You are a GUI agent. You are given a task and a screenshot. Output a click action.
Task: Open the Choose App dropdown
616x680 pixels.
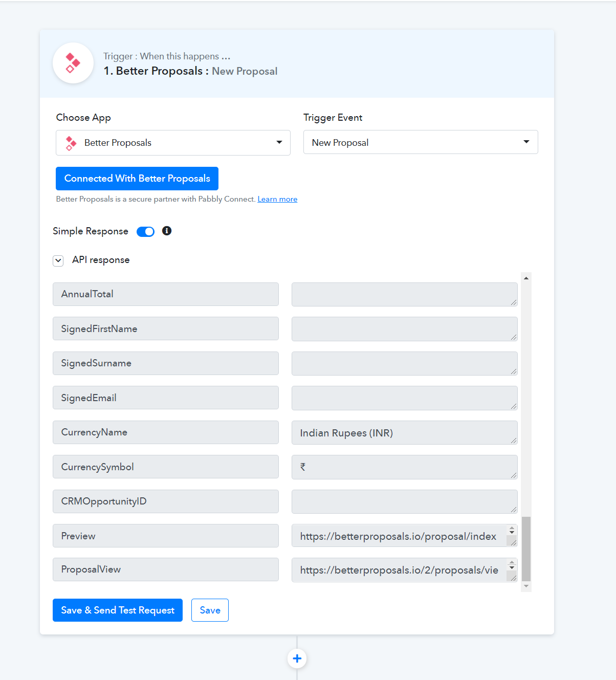tap(173, 143)
